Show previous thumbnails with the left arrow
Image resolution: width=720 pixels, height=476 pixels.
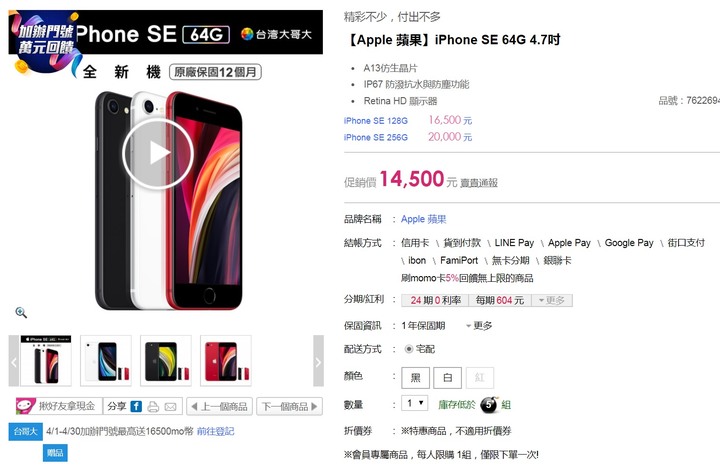tap(14, 361)
